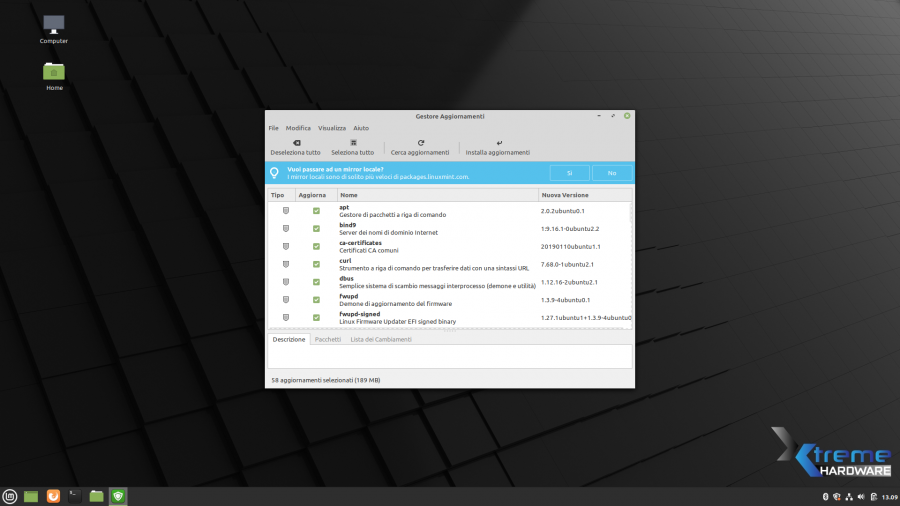Uncheck the curl update checkbox
Viewport: 900px width, 506px height.
(316, 264)
